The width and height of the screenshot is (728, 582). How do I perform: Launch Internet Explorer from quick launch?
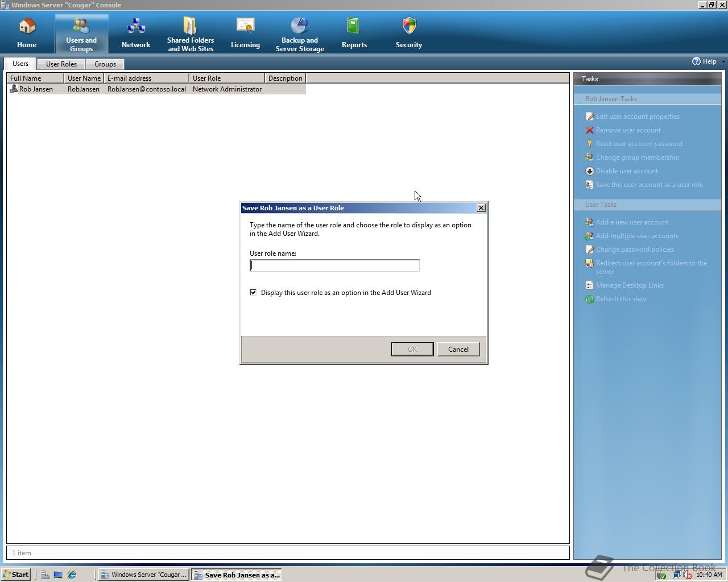point(72,575)
